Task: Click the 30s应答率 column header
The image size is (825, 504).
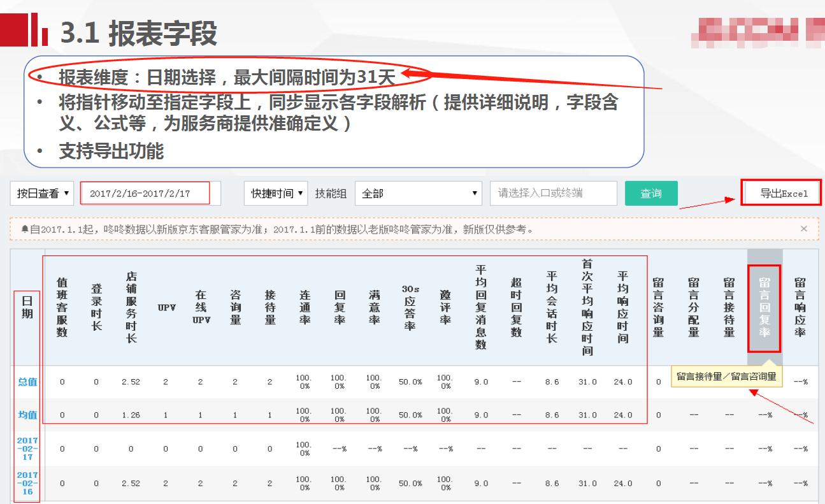Action: tap(410, 309)
